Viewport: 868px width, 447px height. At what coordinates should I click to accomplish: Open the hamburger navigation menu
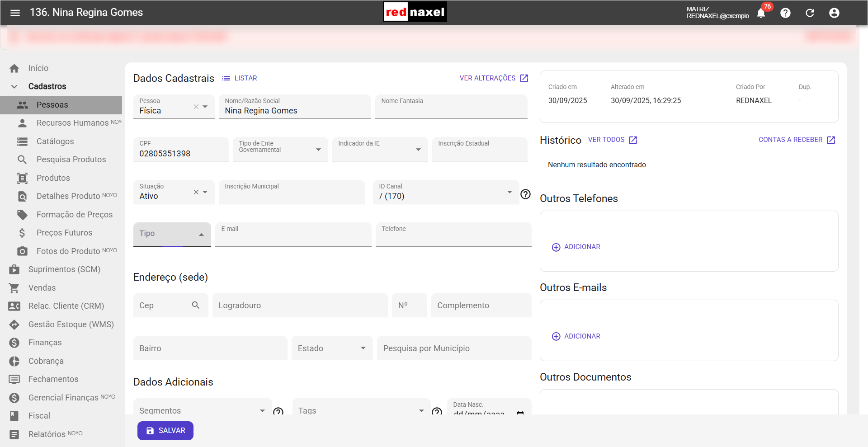click(15, 13)
